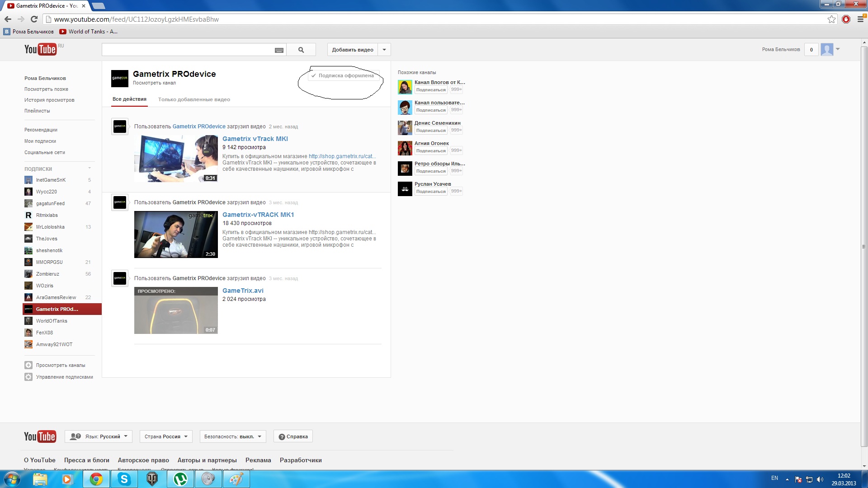Open Gametrix PROdevice channel avatar in header
Viewport: 868px width, 488px height.
120,78
